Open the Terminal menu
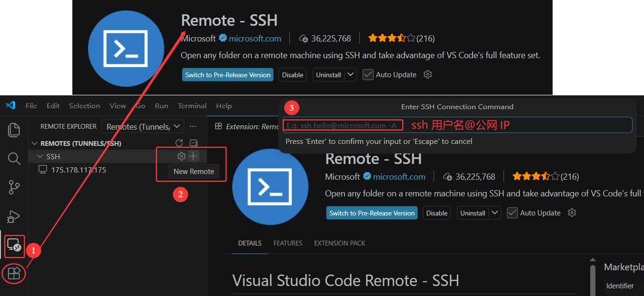 pos(192,106)
